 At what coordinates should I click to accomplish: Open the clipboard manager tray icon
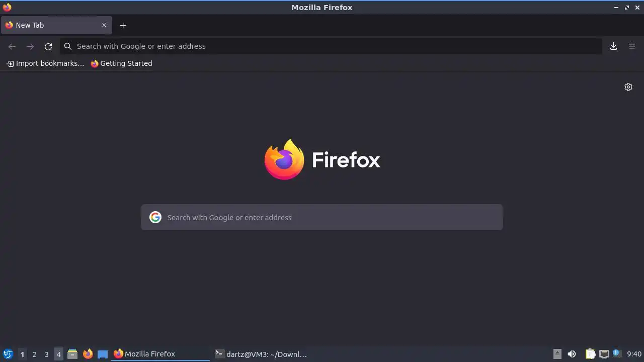(x=590, y=354)
